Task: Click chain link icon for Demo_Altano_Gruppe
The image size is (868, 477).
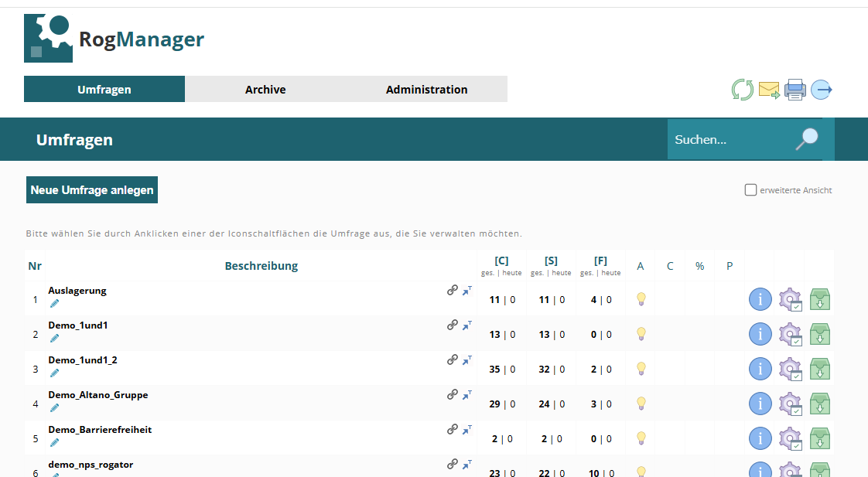Action: coord(453,394)
